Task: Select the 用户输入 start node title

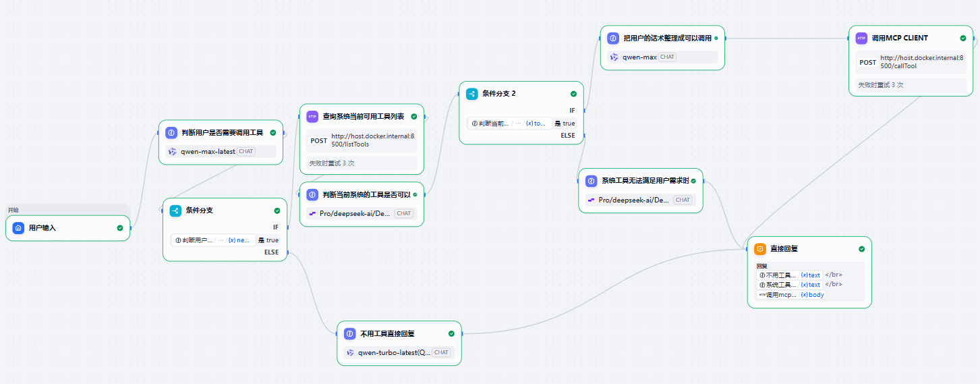Action: point(42,228)
